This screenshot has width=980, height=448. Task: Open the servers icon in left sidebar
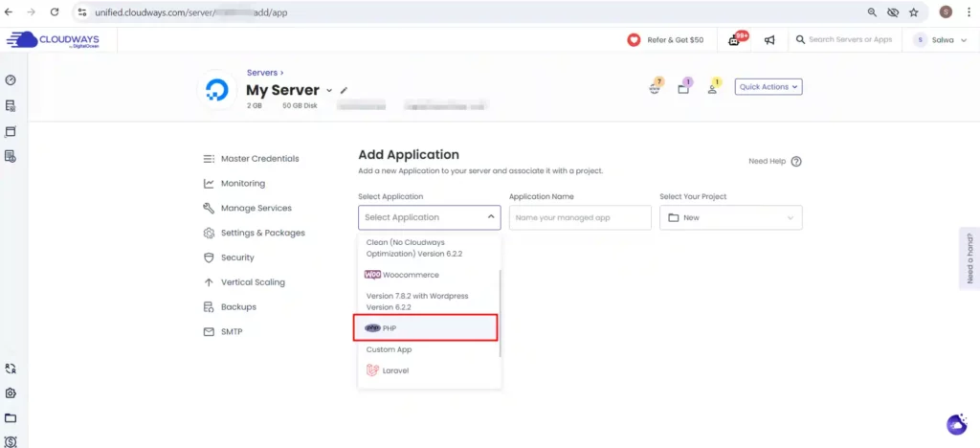click(10, 105)
